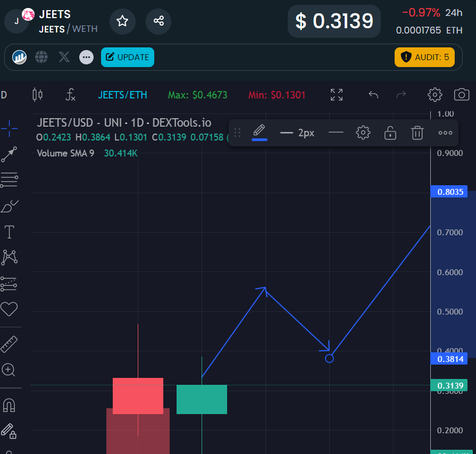476x454 pixels.
Task: Switch chart to JEETS/ETH
Action: (122, 95)
